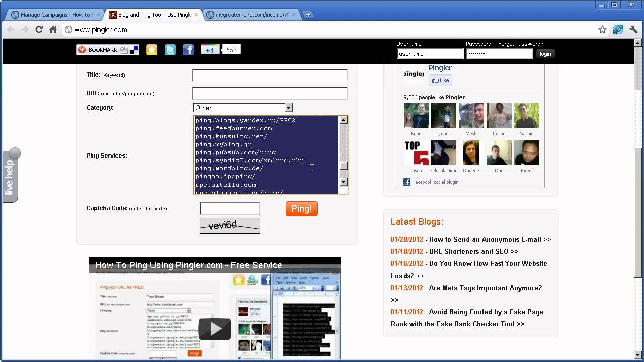644x362 pixels.
Task: Click the Ping Services scroll down arrow
Action: pyautogui.click(x=343, y=182)
